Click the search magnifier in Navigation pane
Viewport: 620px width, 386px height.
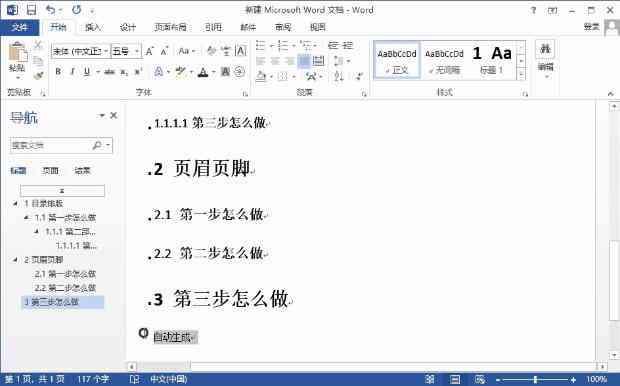96,145
